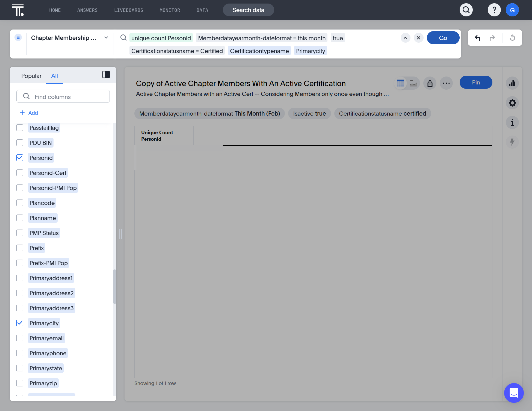Check the Primaryemail checkbox

coord(20,338)
